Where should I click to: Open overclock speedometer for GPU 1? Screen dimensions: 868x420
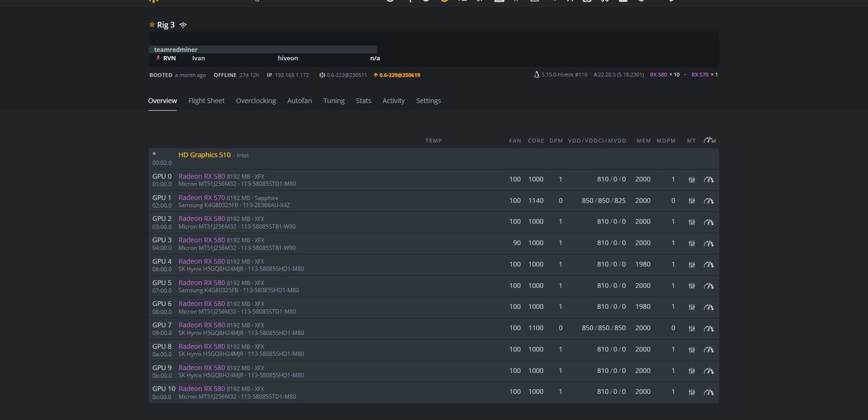tap(709, 201)
